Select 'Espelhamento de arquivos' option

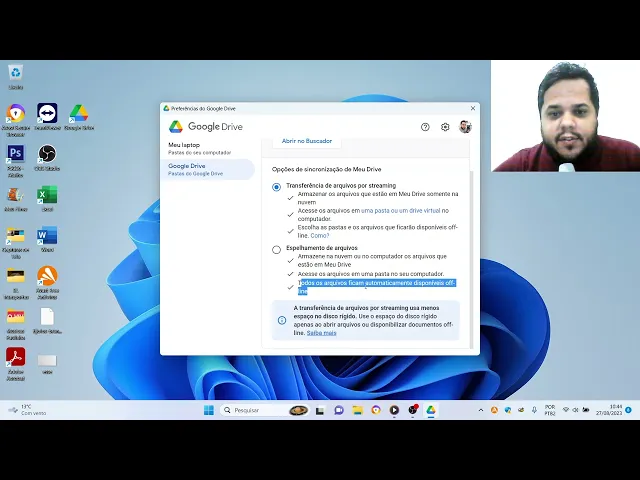276,249
